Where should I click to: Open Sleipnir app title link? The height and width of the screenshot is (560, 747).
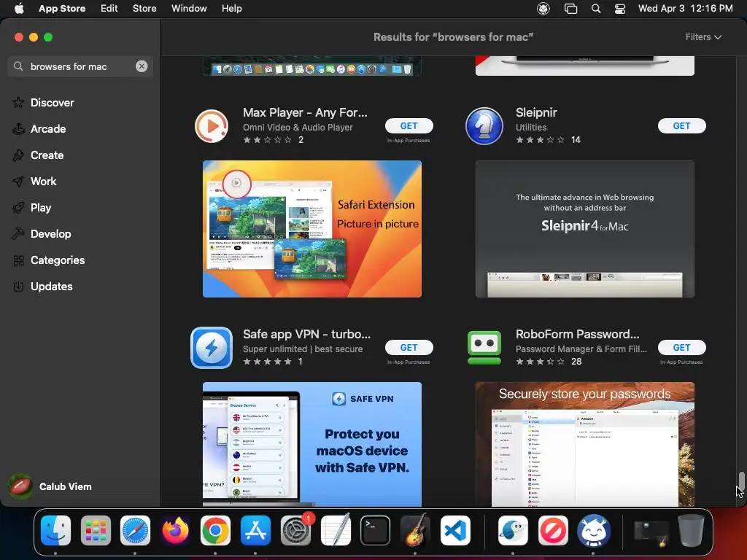point(536,112)
